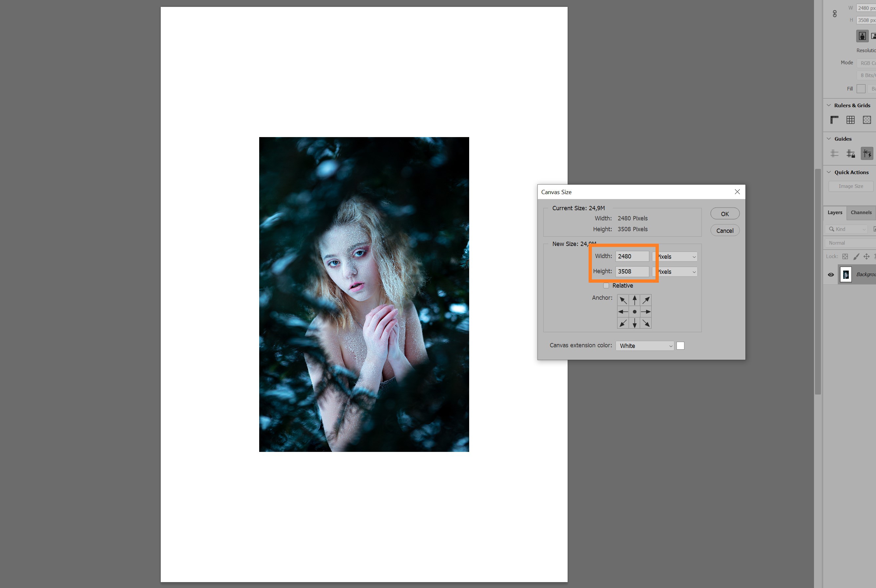
Task: Click the link width-height chain icon
Action: [x=834, y=14]
